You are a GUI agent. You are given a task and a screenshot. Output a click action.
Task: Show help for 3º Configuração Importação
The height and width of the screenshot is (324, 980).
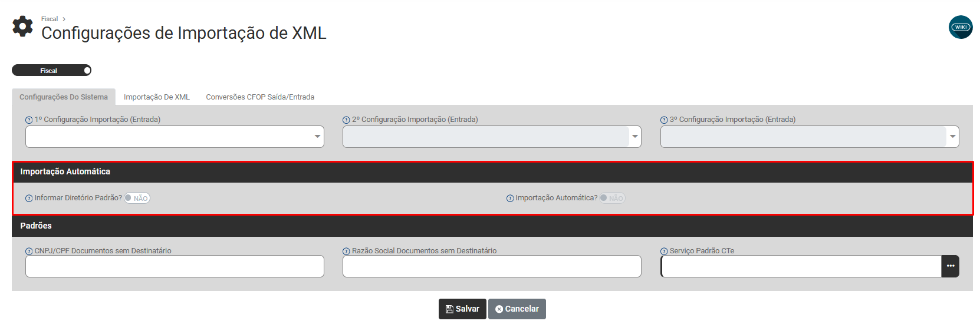pyautogui.click(x=664, y=120)
